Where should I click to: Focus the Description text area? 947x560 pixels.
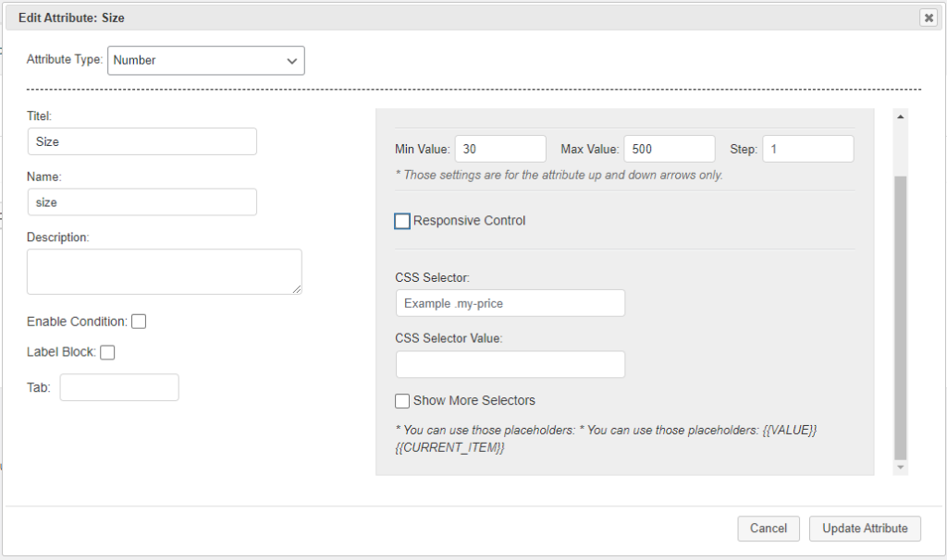pyautogui.click(x=165, y=272)
